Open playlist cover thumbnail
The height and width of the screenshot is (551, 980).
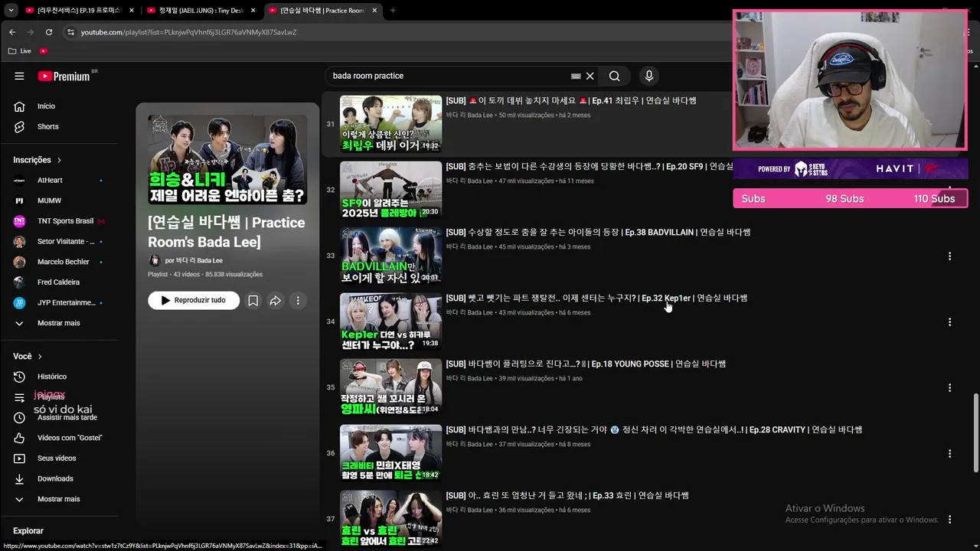click(x=227, y=160)
